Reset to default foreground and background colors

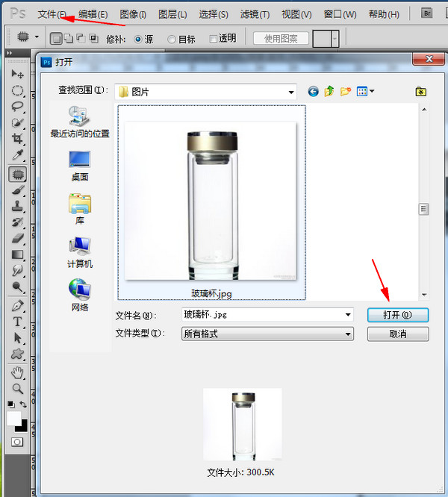coord(11,404)
